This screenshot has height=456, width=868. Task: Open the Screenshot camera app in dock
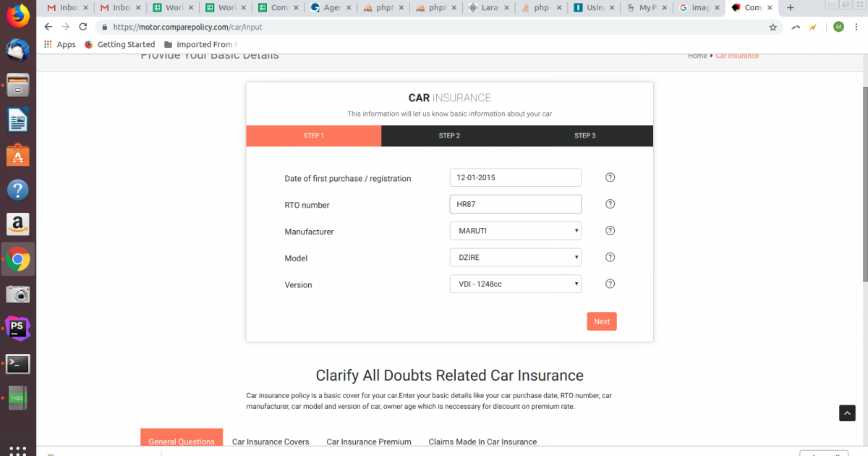coord(17,294)
